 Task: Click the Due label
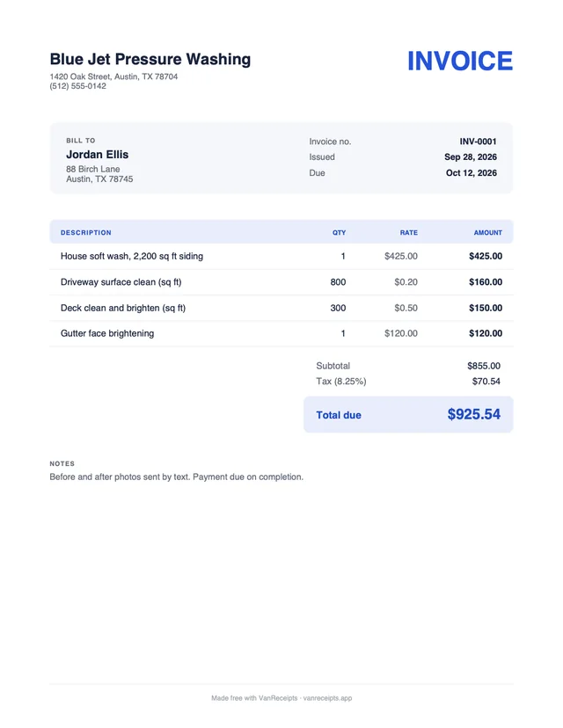[318, 172]
